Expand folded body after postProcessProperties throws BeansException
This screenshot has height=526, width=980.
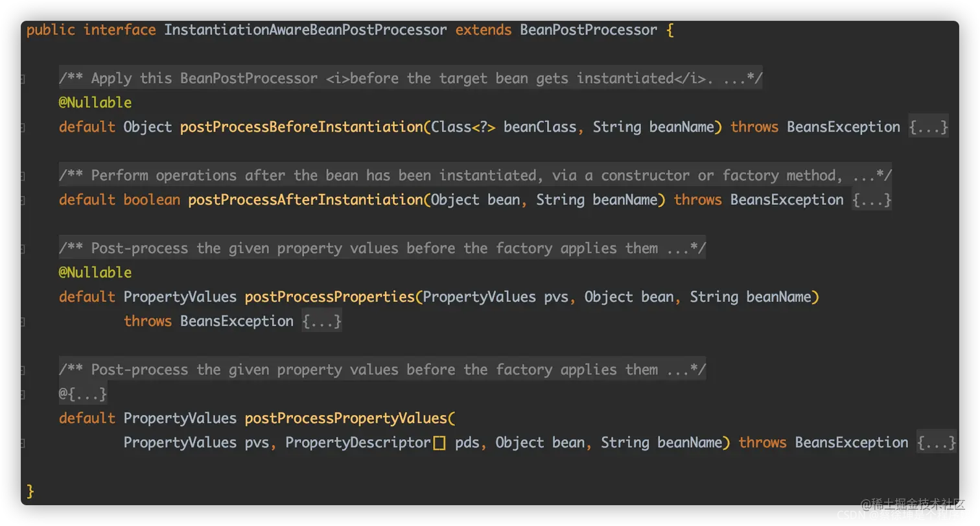(321, 321)
